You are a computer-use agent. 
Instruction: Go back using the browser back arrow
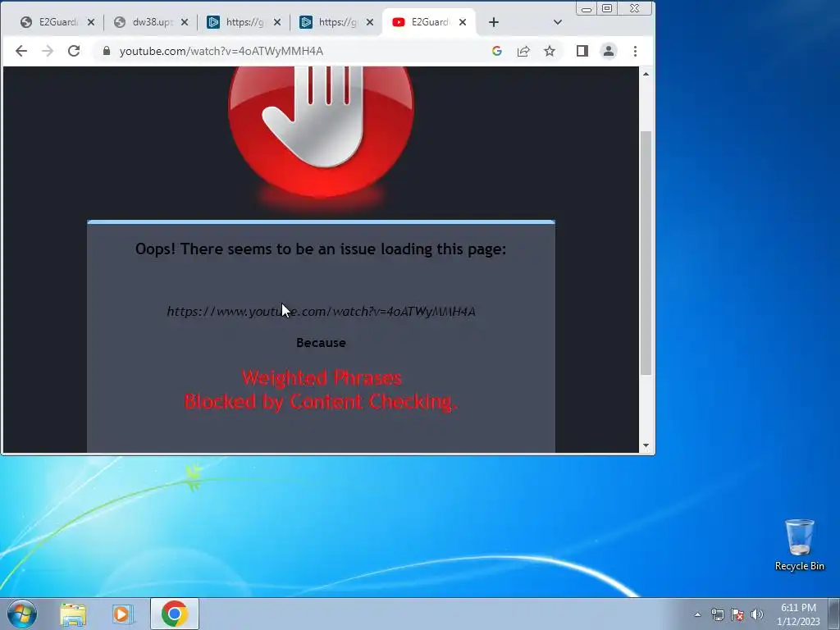click(x=21, y=51)
